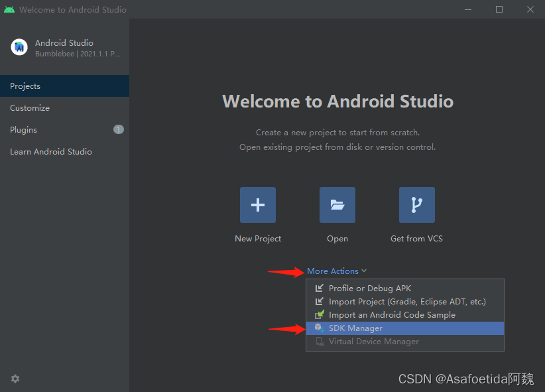Click the Plugins update count badge
The width and height of the screenshot is (545, 392).
point(119,129)
